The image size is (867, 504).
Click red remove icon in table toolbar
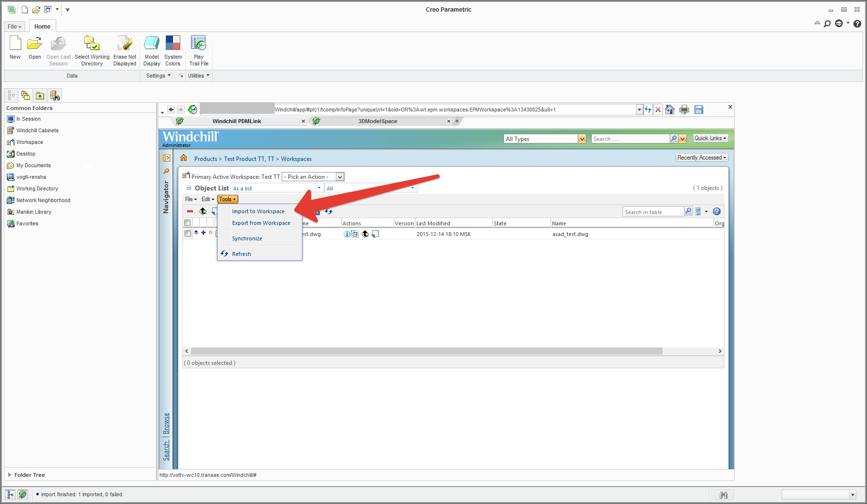coord(190,211)
